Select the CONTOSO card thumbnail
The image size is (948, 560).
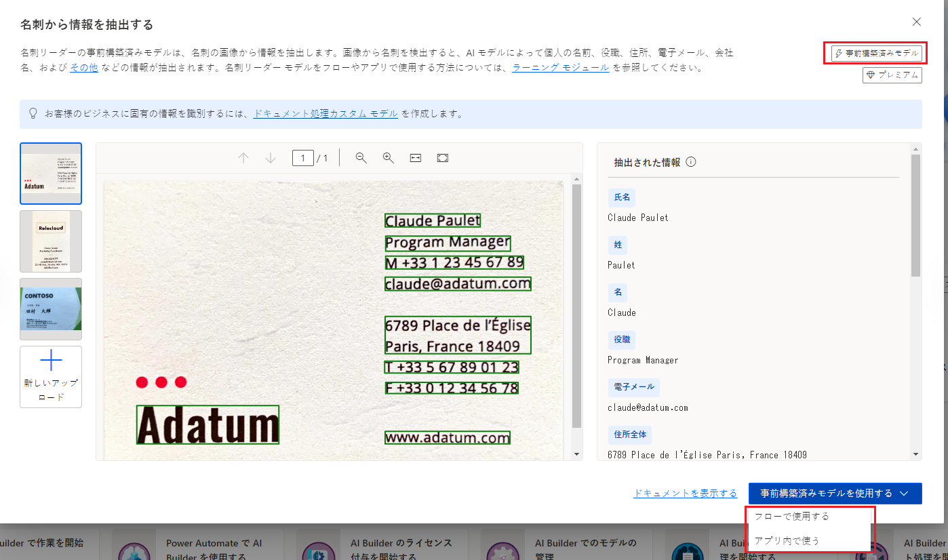[x=51, y=309]
